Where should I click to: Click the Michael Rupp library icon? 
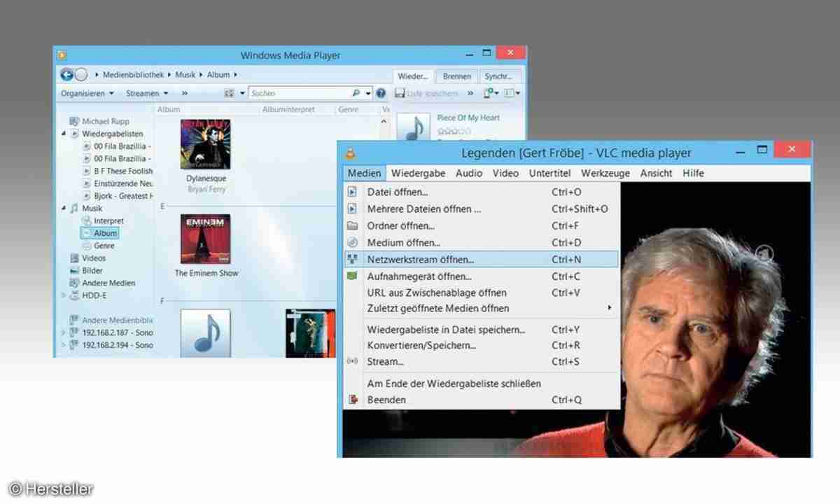pyautogui.click(x=75, y=121)
